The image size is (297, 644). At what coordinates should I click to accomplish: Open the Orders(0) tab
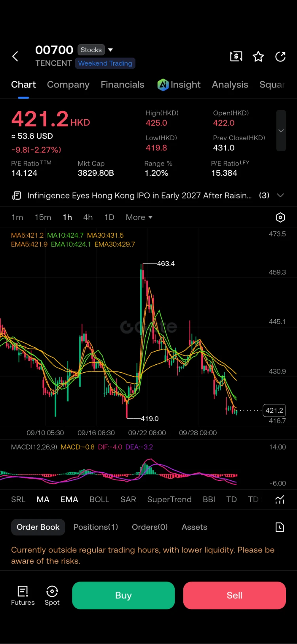point(150,527)
